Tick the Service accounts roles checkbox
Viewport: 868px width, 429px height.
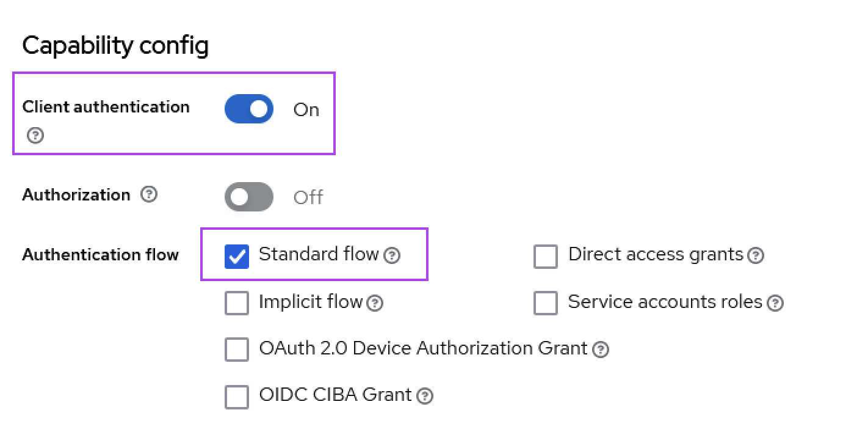(x=546, y=303)
